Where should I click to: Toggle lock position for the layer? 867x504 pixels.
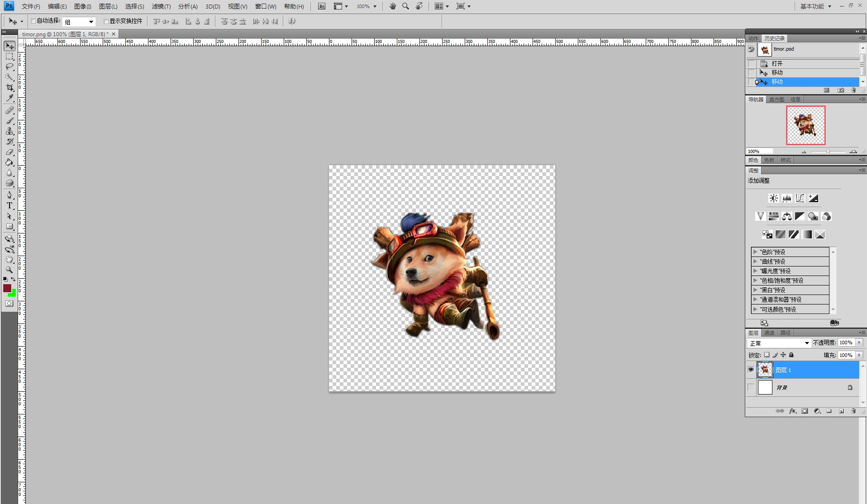[783, 355]
